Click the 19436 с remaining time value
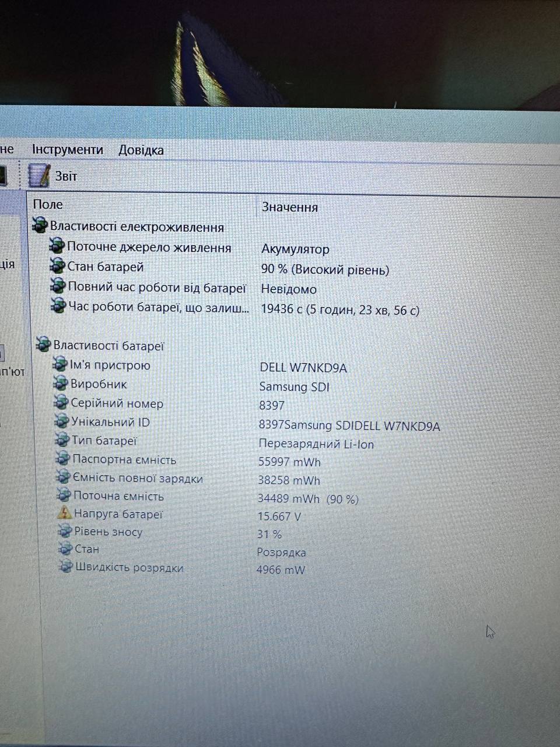 tap(340, 309)
